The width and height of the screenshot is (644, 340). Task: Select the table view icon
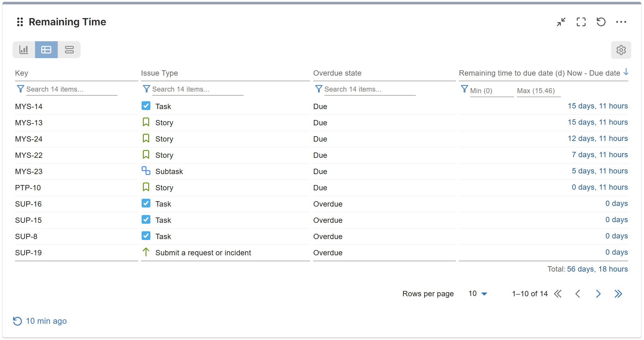[x=46, y=50]
